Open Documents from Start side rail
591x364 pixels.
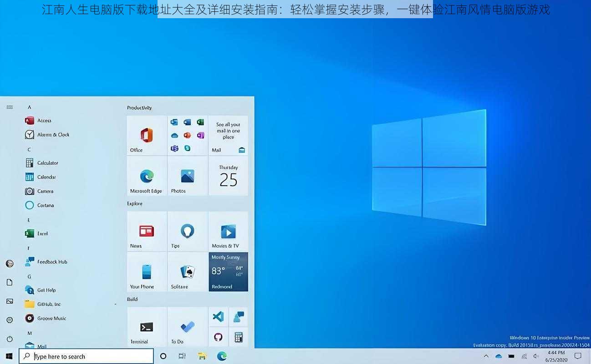(10, 283)
